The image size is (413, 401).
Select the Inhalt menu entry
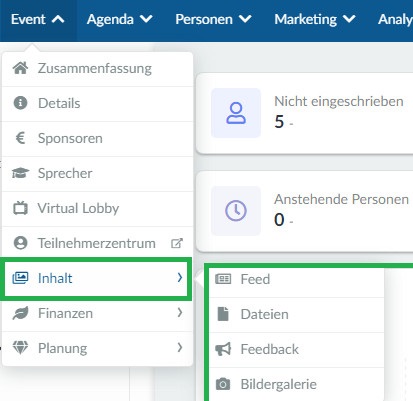pos(96,278)
